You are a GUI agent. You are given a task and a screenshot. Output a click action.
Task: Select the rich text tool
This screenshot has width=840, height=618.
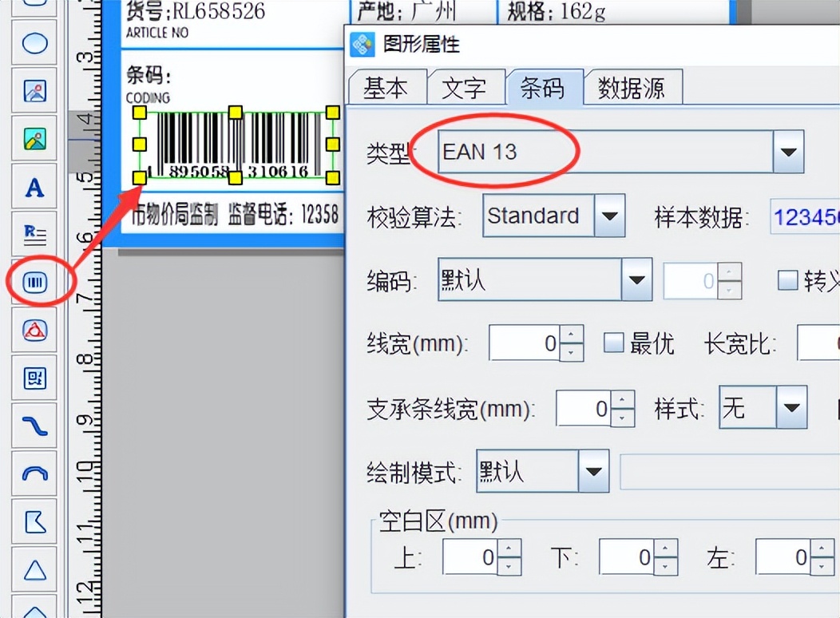click(35, 235)
